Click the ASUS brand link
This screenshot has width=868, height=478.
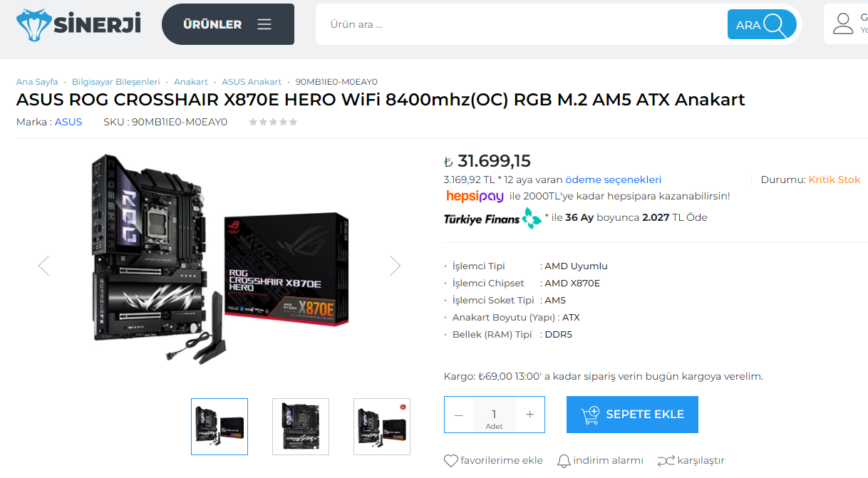point(68,122)
